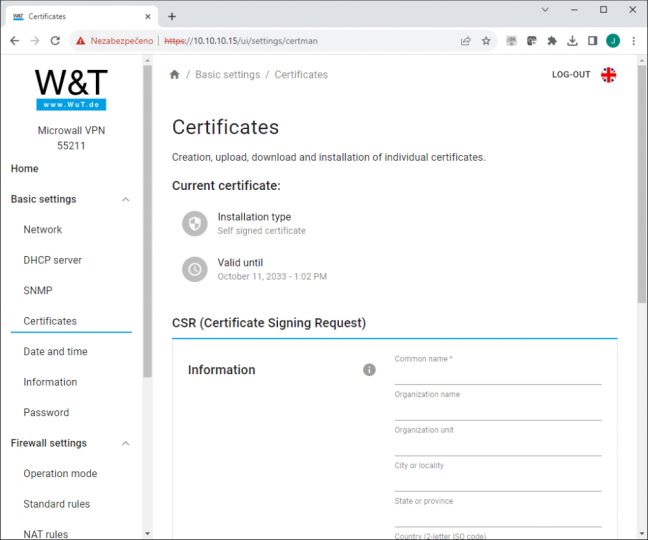Screen dimensions: 648x540
Task: Click the browser forward arrow
Action: [x=35, y=41]
